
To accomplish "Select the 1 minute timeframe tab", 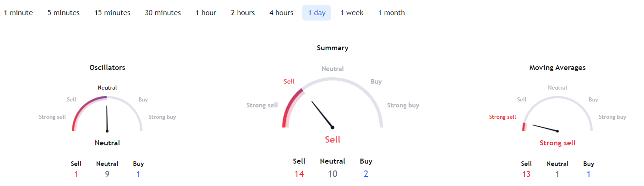I will coord(18,13).
